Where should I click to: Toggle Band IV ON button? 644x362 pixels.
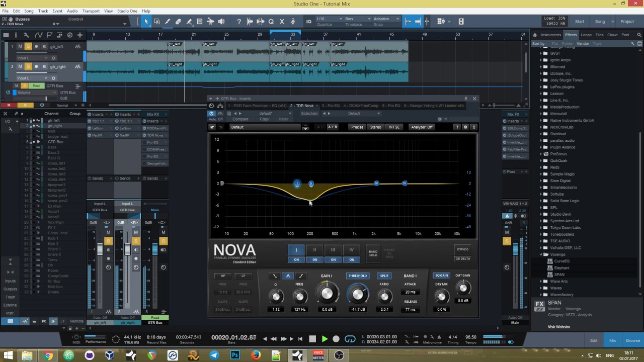click(x=351, y=260)
